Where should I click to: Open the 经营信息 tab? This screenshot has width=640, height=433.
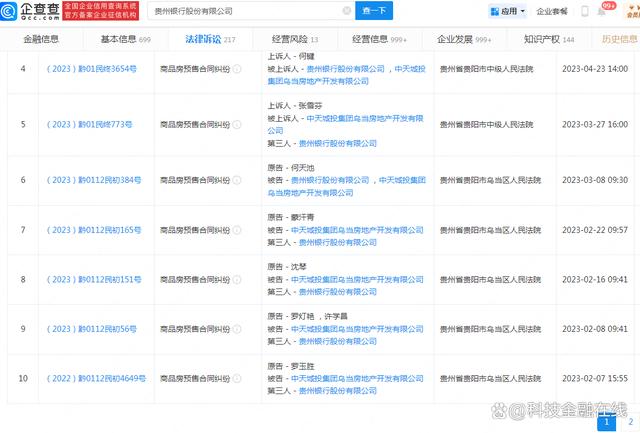(379, 39)
